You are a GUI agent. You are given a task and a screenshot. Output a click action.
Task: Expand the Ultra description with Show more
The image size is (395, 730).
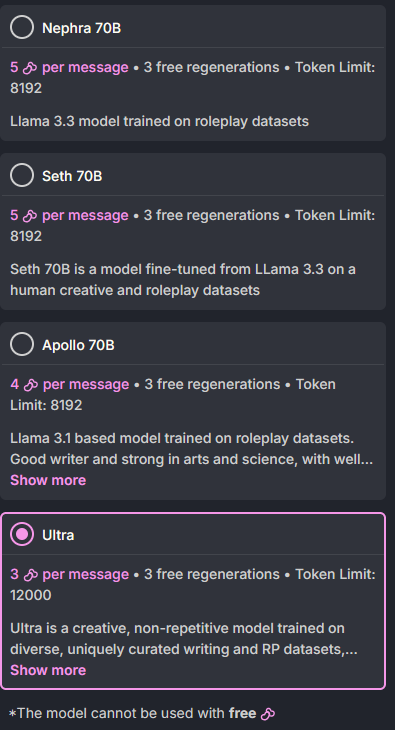[x=48, y=670]
